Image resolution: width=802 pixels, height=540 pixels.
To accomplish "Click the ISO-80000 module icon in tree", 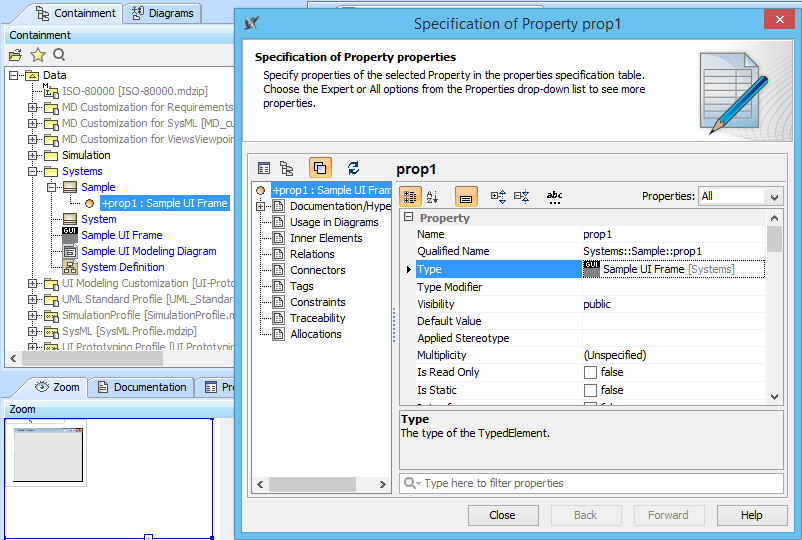I will click(51, 91).
